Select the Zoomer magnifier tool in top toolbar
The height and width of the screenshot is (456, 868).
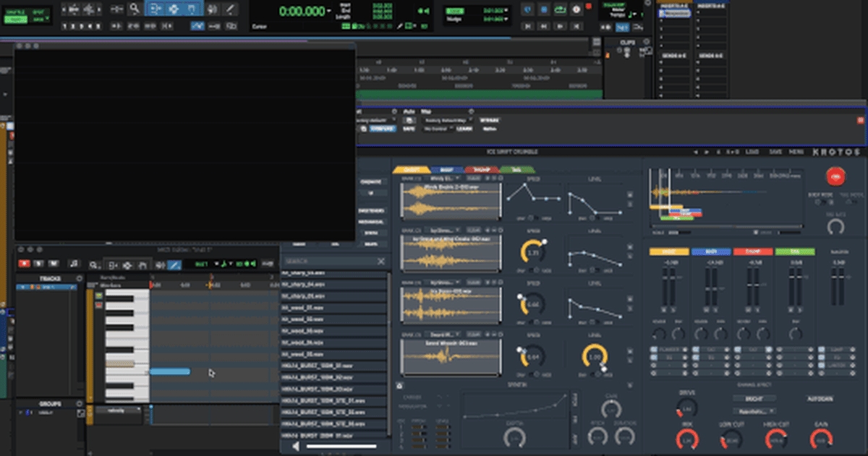[x=135, y=9]
